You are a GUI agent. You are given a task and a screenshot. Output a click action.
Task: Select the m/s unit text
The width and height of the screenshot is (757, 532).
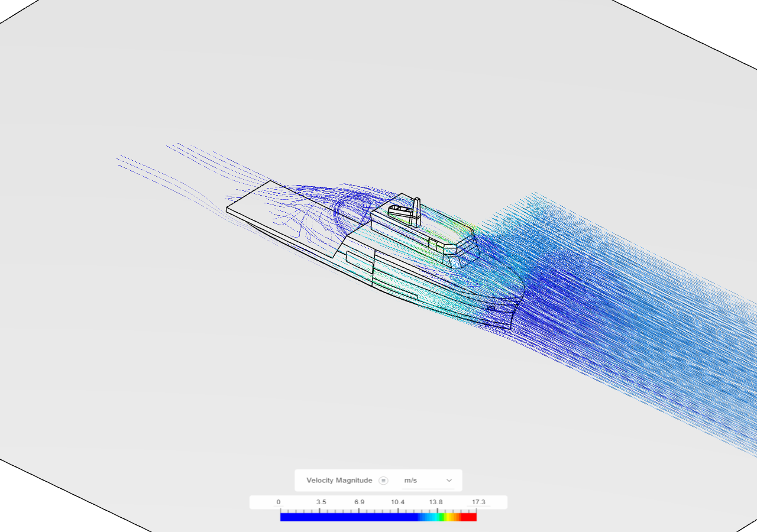pos(410,481)
